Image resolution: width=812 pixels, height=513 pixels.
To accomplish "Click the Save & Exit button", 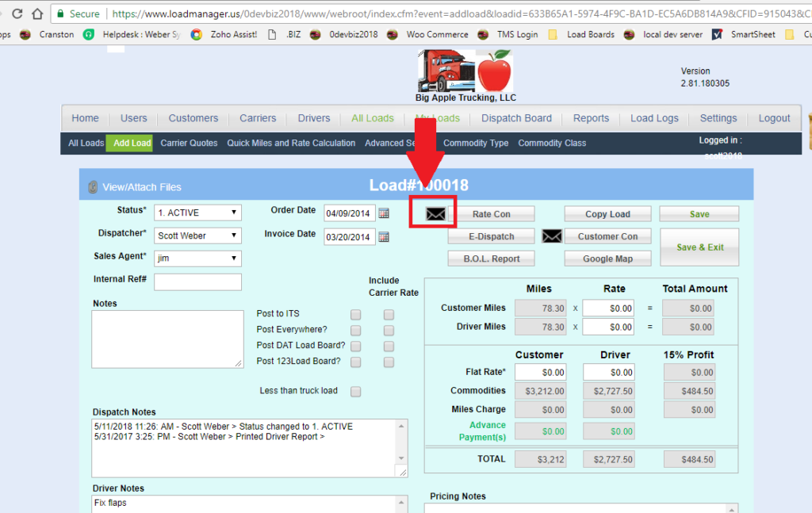I will point(699,247).
